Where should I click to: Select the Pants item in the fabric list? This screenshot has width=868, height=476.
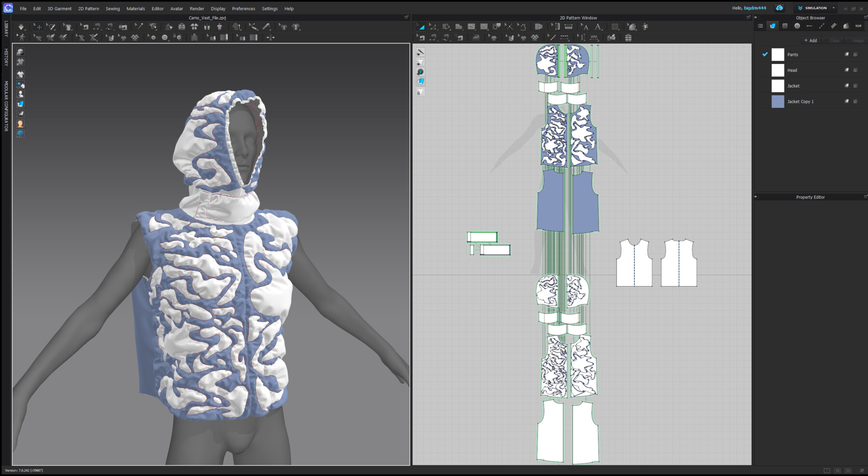[792, 54]
